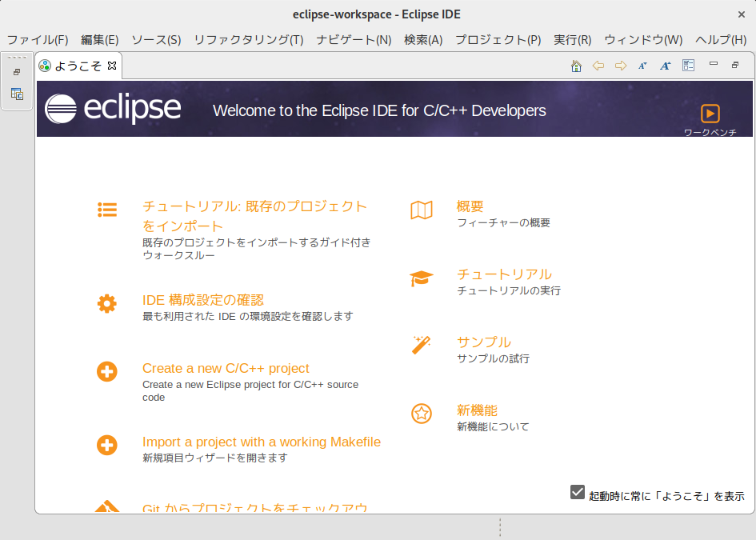Image resolution: width=756 pixels, height=540 pixels.
Task: Open the IDE 構成設定の確認 link
Action: tap(203, 300)
